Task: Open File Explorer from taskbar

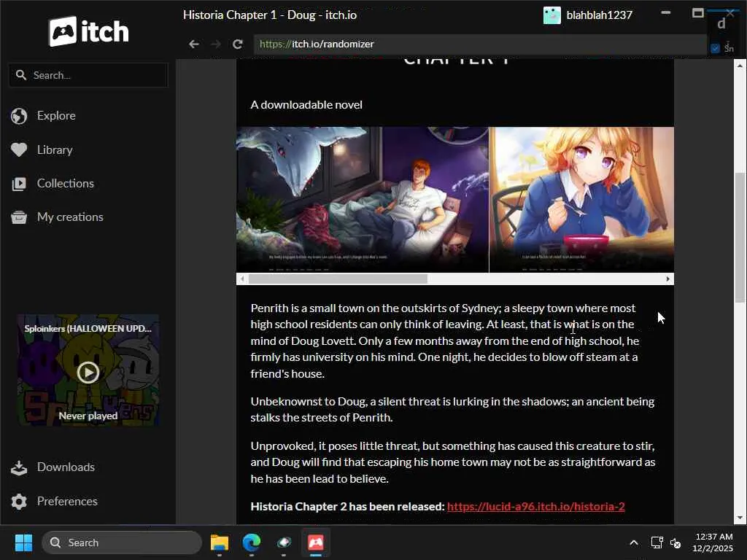Action: [x=220, y=542]
